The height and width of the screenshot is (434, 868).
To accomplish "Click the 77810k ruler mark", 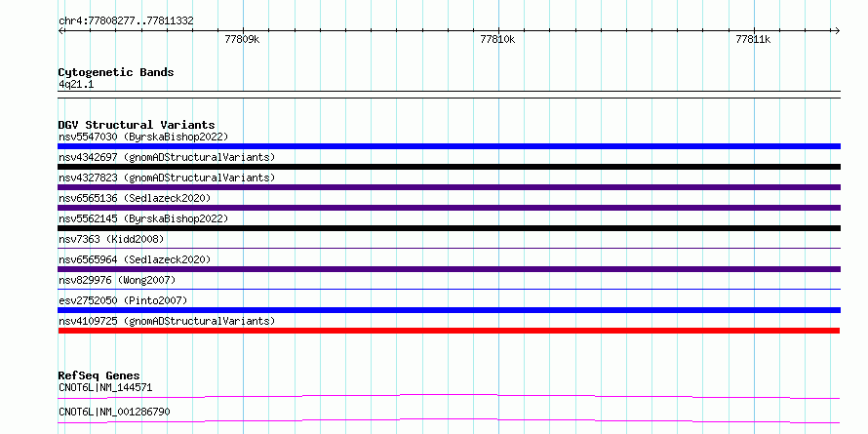I will coord(497,39).
